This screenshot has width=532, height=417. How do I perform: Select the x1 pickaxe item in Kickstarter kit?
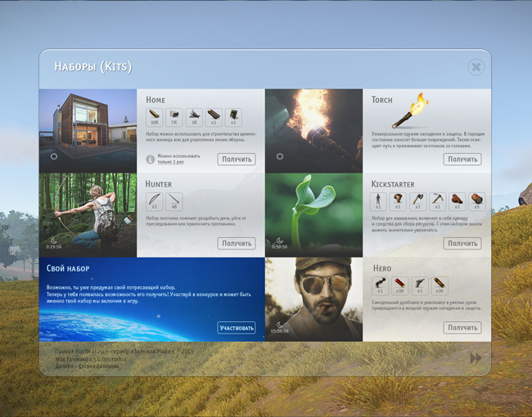437,201
